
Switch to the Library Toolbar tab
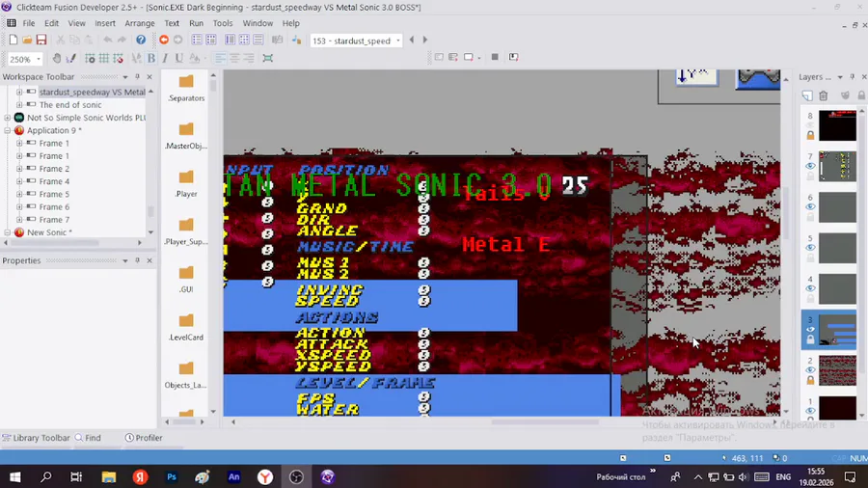point(36,438)
